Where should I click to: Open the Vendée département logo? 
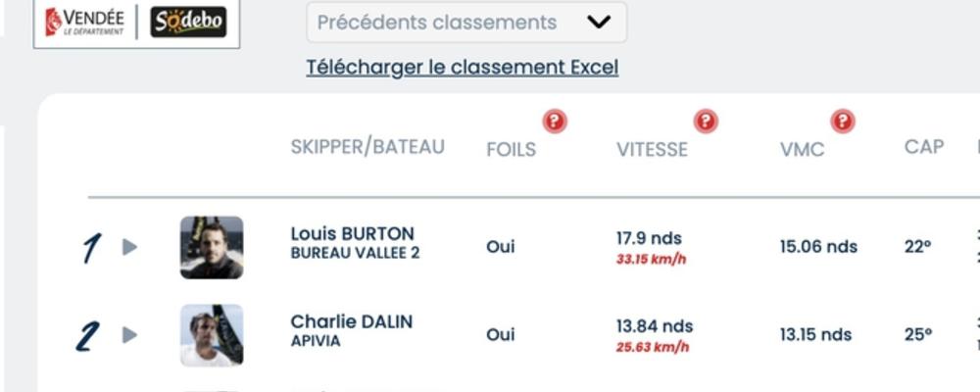(x=84, y=22)
